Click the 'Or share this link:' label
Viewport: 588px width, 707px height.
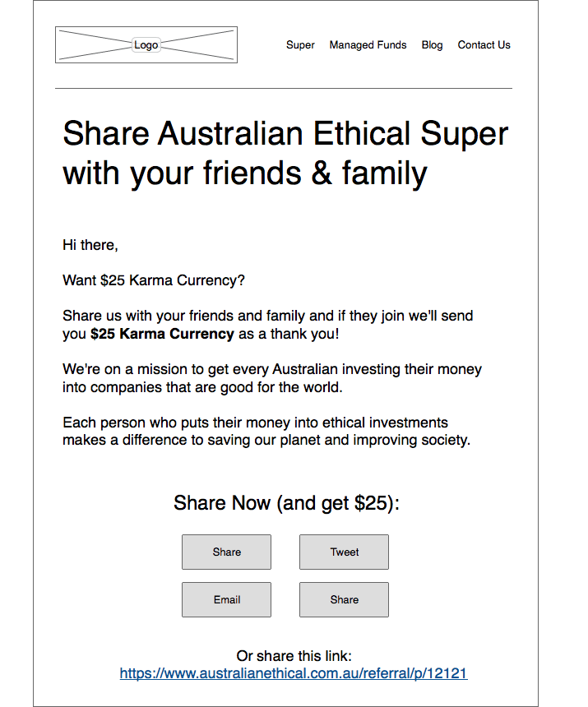(x=294, y=655)
